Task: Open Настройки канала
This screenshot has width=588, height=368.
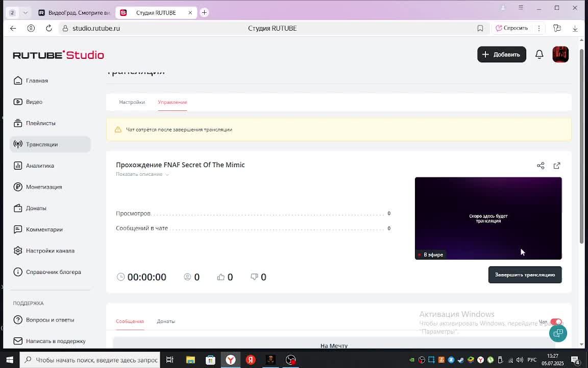Action: pos(50,251)
